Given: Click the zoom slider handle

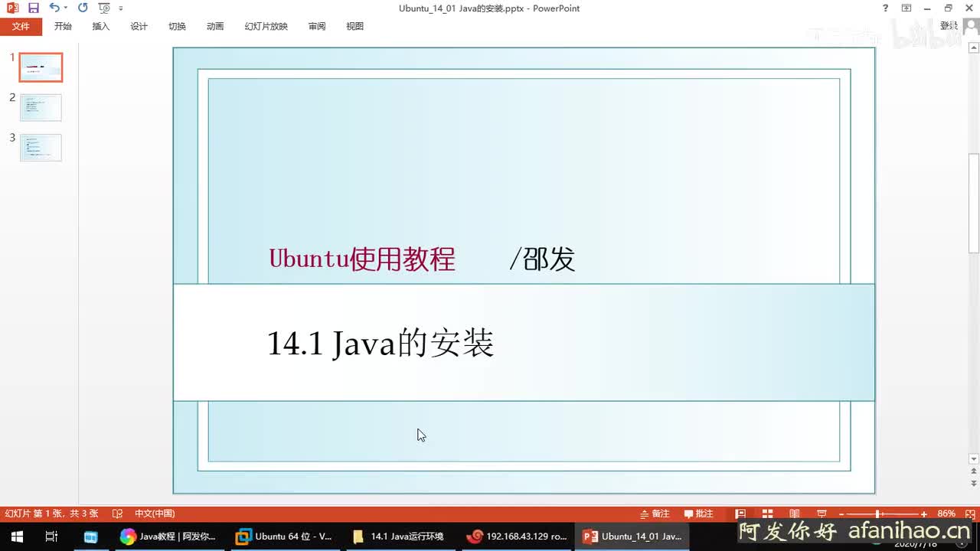Looking at the screenshot, I should point(879,514).
